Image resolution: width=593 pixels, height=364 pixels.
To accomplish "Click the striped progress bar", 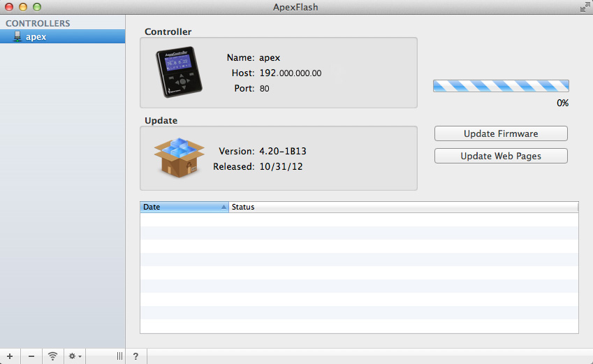I will [x=501, y=86].
